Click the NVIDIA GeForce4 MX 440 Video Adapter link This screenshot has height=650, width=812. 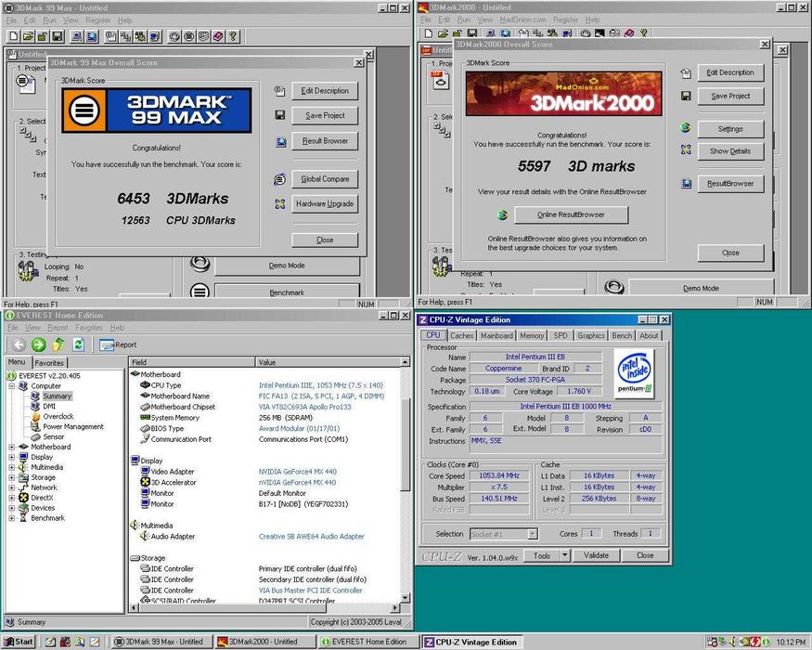[x=298, y=472]
